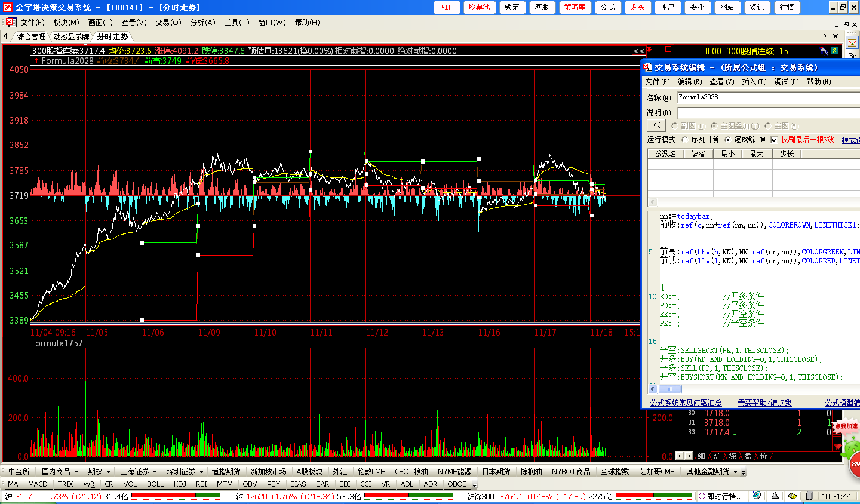
Task: Expand the 其他金融期货 dropdown
Action: click(736, 472)
